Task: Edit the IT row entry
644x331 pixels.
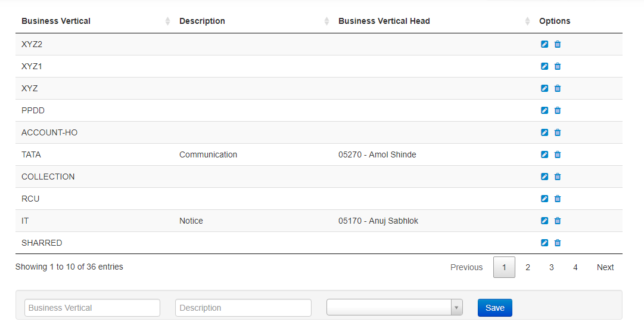Action: pos(544,221)
